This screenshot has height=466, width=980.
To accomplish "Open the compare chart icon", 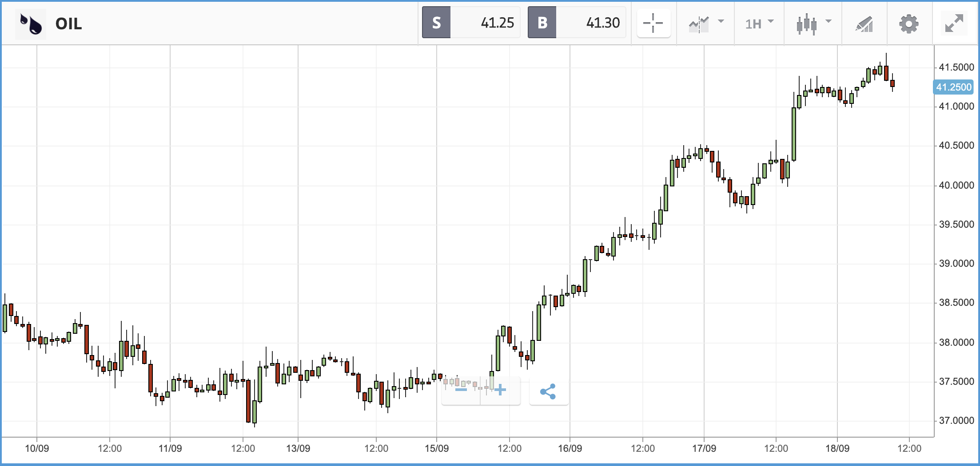I will (x=699, y=24).
